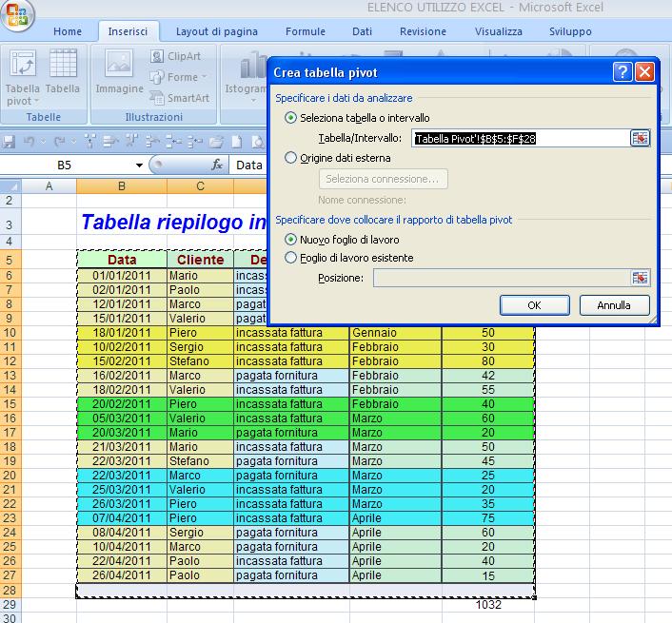Confirm the pivot dialog with OK

pos(534,305)
